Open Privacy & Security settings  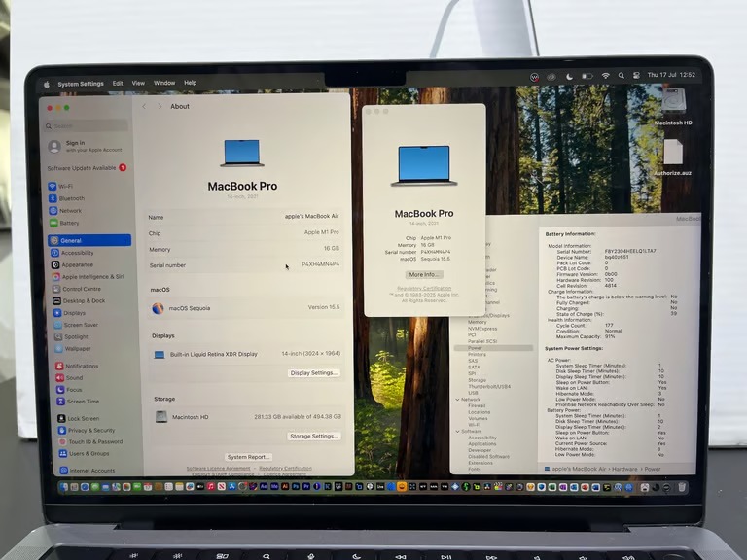coord(87,430)
